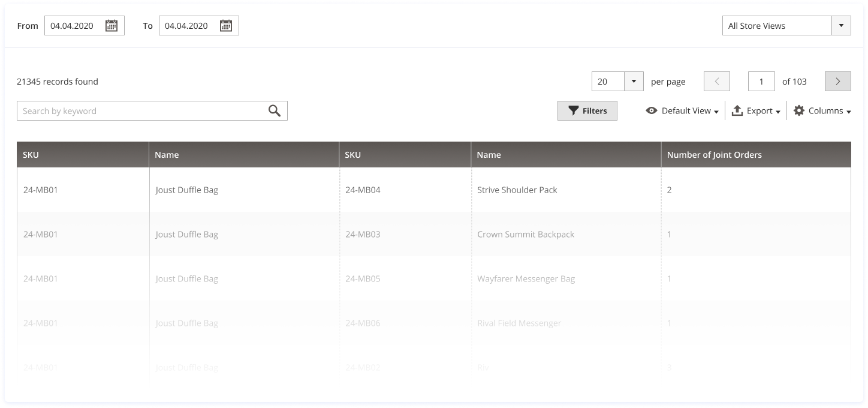The image size is (868, 408).
Task: Select the Strive Shoulder Pack row cell
Action: click(517, 190)
